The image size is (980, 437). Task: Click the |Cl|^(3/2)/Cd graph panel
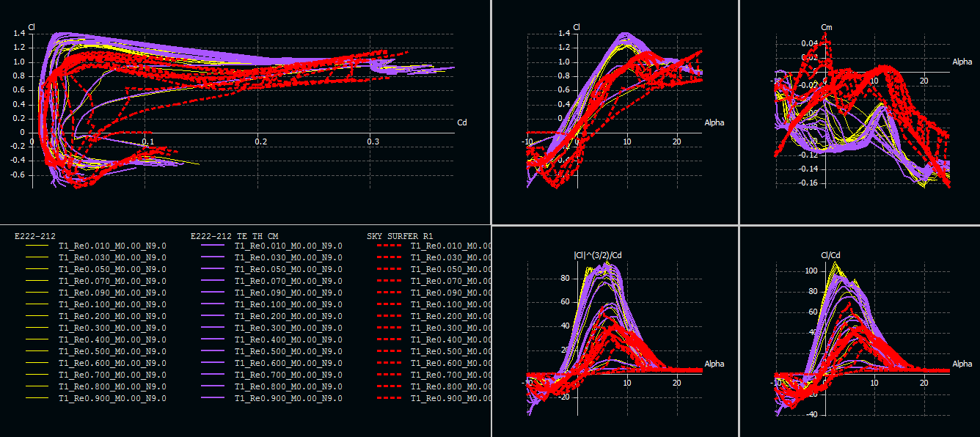point(615,330)
